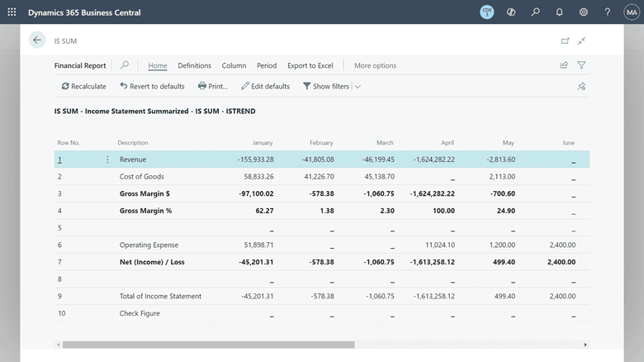Click the back arrow button
The height and width of the screenshot is (362, 644).
pos(37,40)
